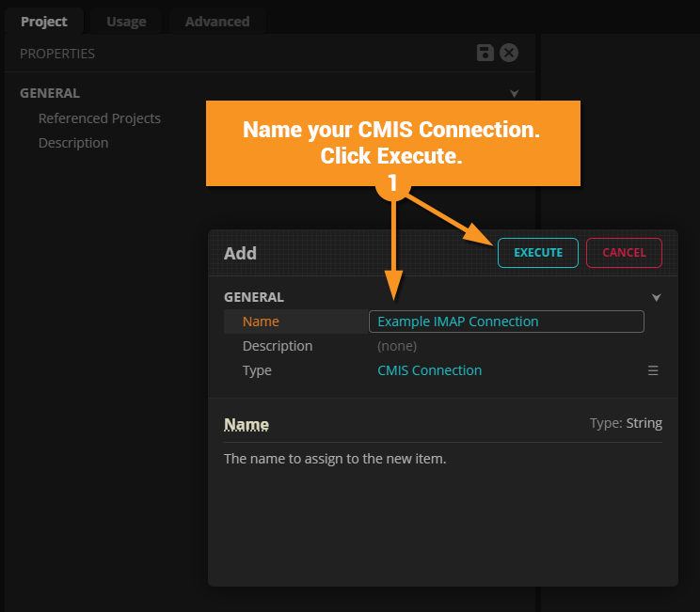This screenshot has height=612, width=700.
Task: Select Description in the Properties panel
Action: (x=73, y=143)
